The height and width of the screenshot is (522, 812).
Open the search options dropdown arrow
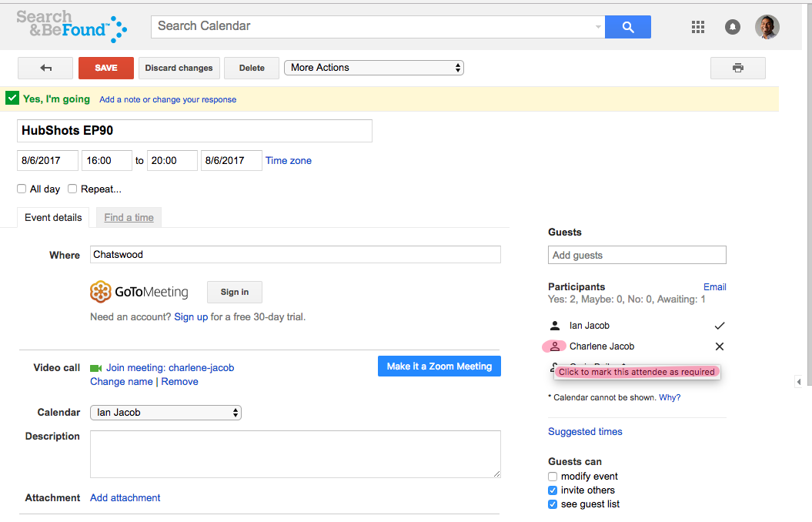tap(598, 27)
